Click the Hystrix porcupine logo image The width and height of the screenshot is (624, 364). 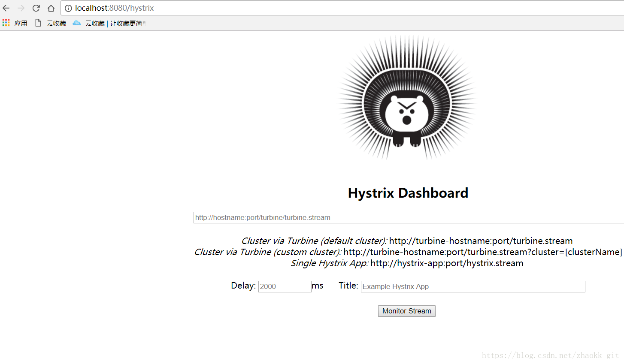click(x=407, y=98)
